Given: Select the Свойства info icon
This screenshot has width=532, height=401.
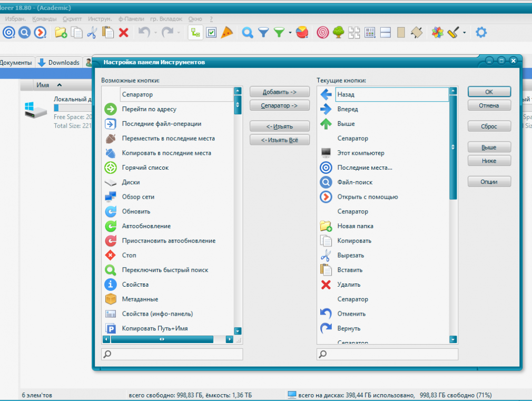Looking at the screenshot, I should tap(111, 285).
